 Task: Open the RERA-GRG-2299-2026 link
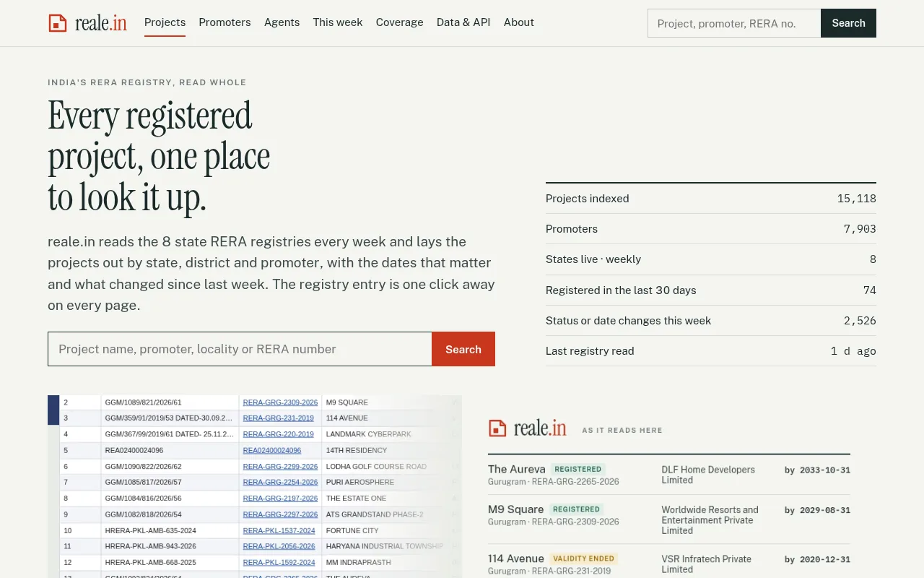pos(280,467)
